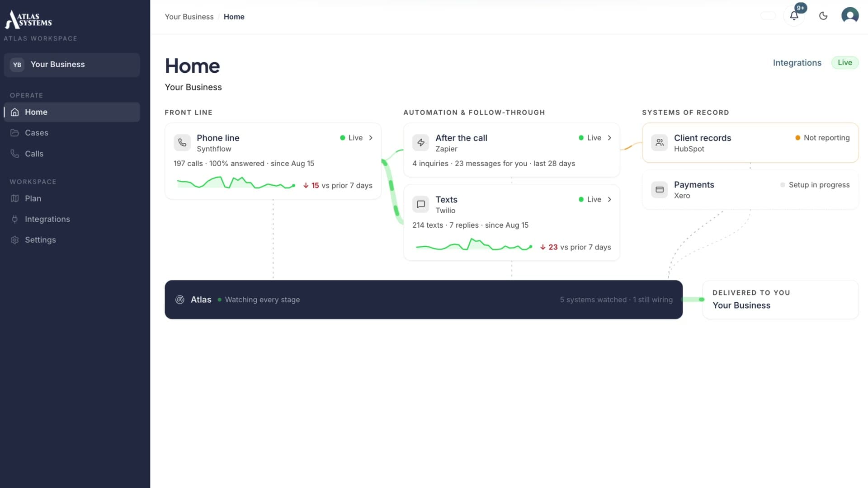Open Integrations in the sidebar
The height and width of the screenshot is (488, 868).
[72, 219]
